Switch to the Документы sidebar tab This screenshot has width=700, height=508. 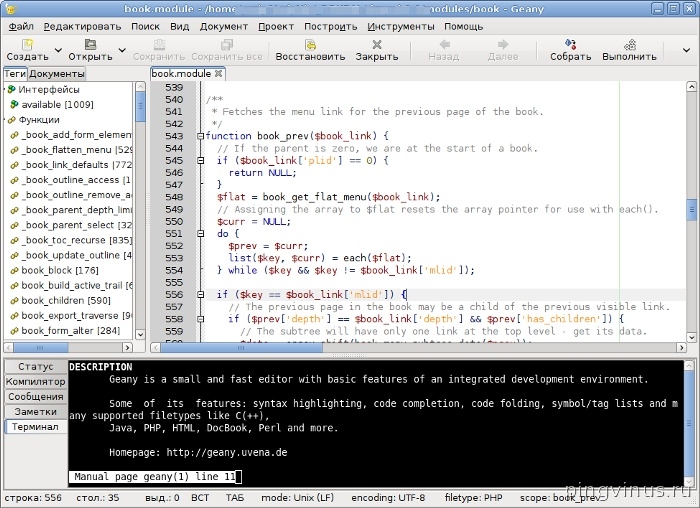(x=56, y=74)
